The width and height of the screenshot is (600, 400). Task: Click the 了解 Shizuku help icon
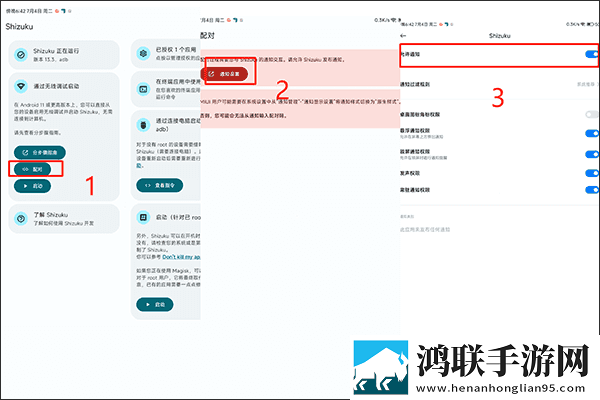(21, 219)
